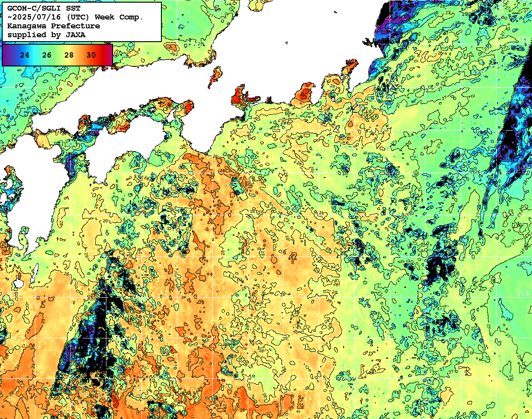
Task: Click the credit "supplied by JAXA"
Action: click(x=47, y=35)
